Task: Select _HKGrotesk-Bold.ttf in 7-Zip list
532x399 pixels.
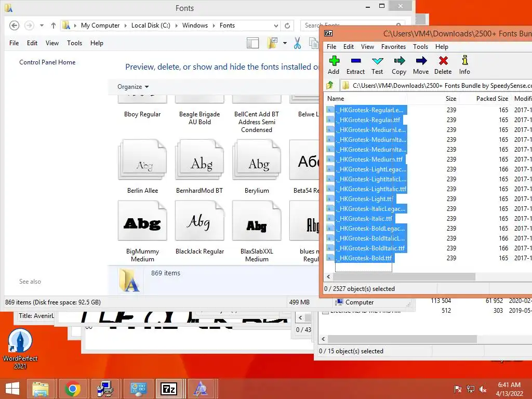Action: pos(365,258)
